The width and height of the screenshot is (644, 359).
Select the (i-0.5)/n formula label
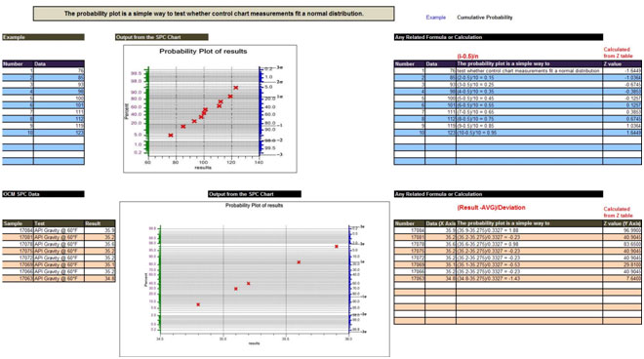click(467, 57)
